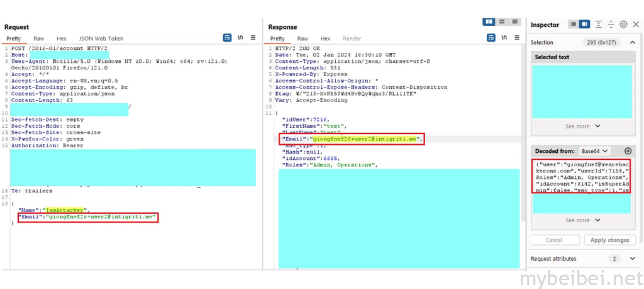
Task: Expand the Request attributes section
Action: (x=632, y=259)
